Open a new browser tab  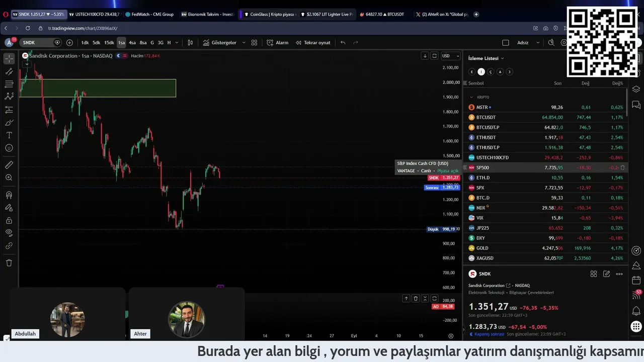click(476, 15)
